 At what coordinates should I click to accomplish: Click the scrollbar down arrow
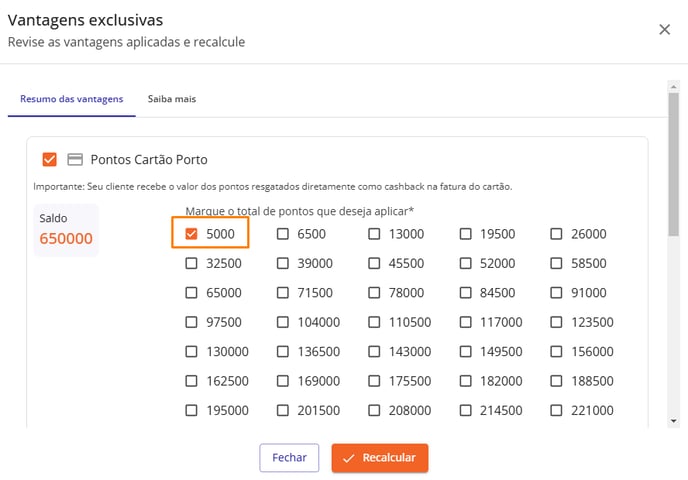click(674, 421)
